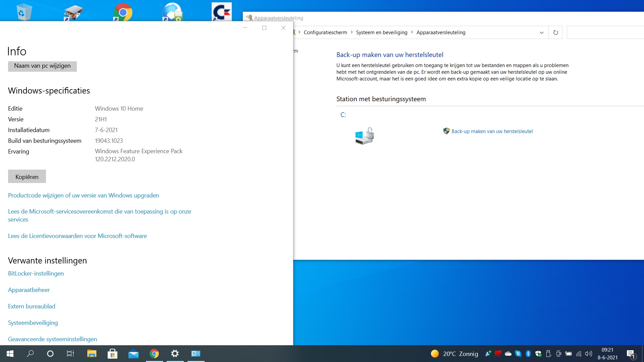
Task: Click the Configuratiescherm breadcrumb item
Action: pyautogui.click(x=325, y=33)
